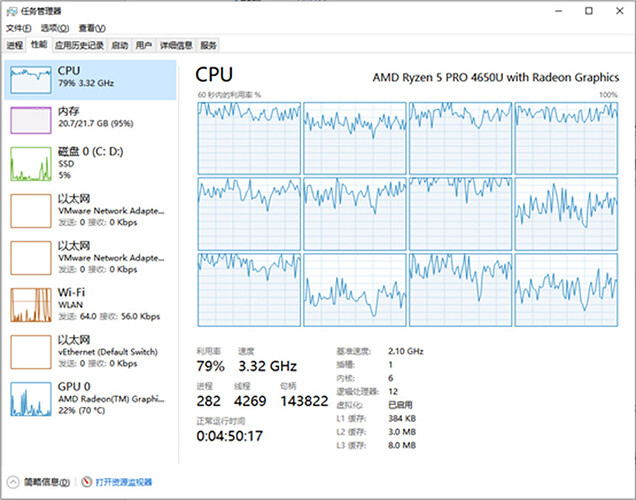Click the green 磁盘 0 activity thumbnail

pyautogui.click(x=31, y=164)
